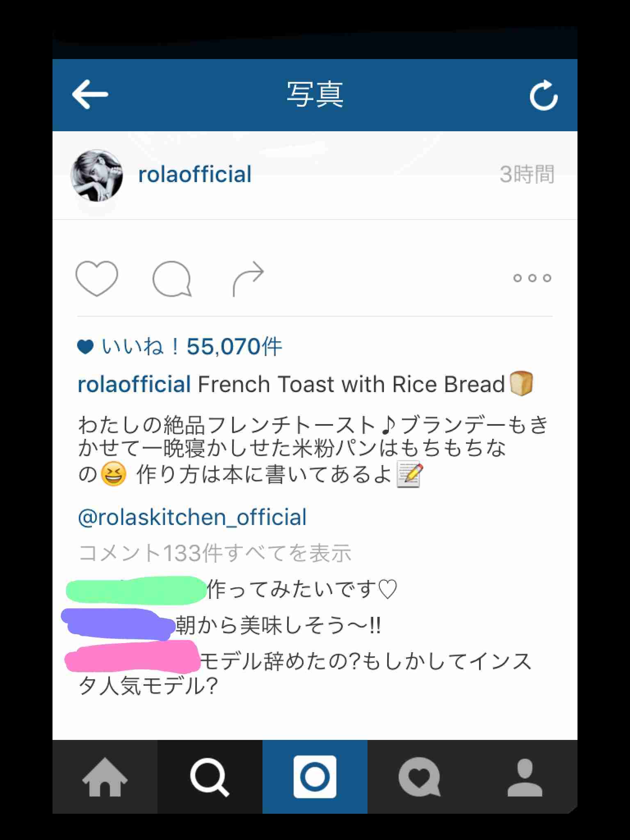630x840 pixels.
Task: Tap the green-masked commenter name
Action: click(136, 590)
